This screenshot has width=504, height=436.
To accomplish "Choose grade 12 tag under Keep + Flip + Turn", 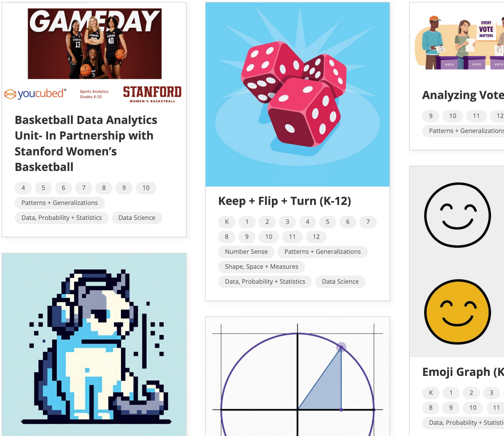I will [x=316, y=237].
